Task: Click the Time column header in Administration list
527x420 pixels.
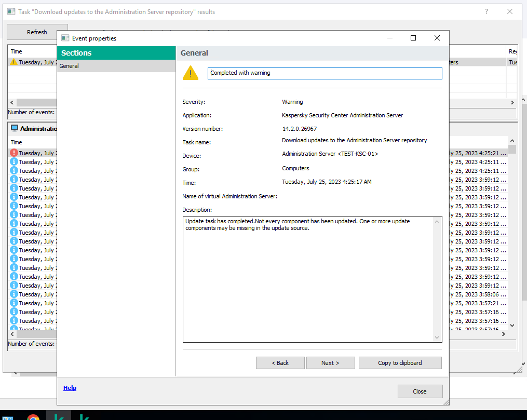Action: [17, 142]
